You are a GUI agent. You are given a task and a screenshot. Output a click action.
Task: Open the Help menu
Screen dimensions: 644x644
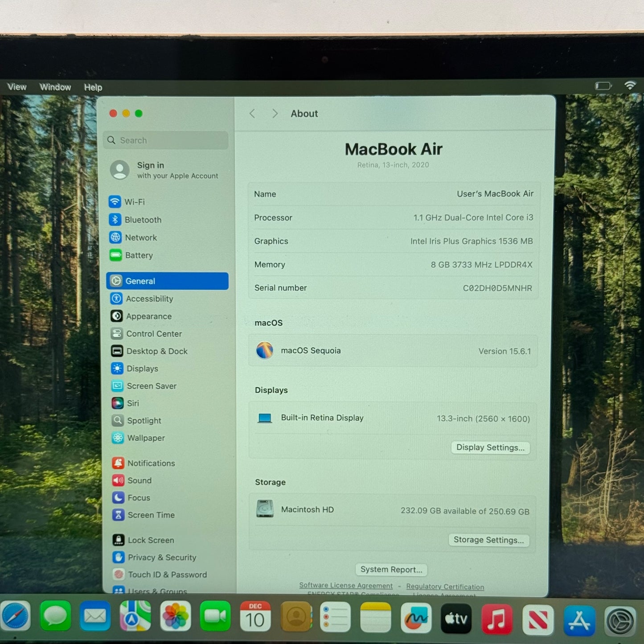pyautogui.click(x=93, y=87)
